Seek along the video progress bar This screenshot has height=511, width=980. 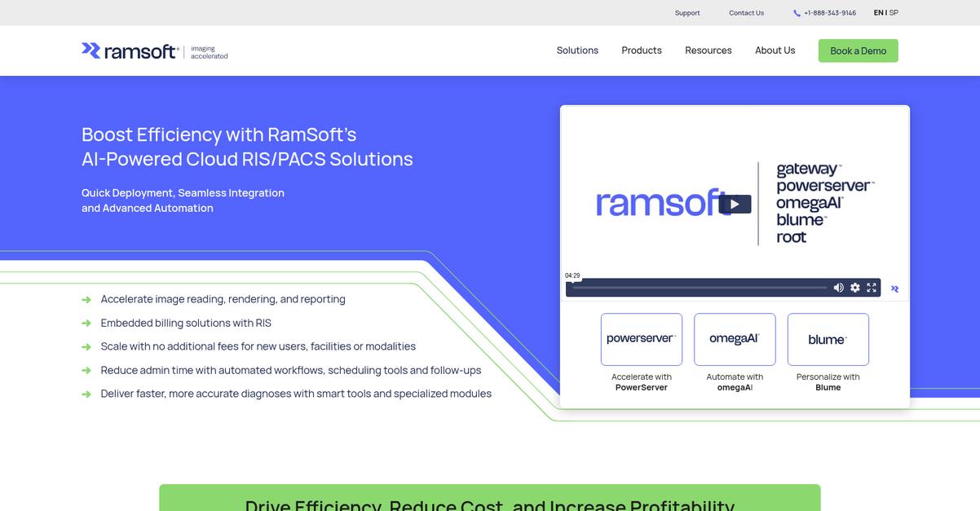(x=700, y=288)
